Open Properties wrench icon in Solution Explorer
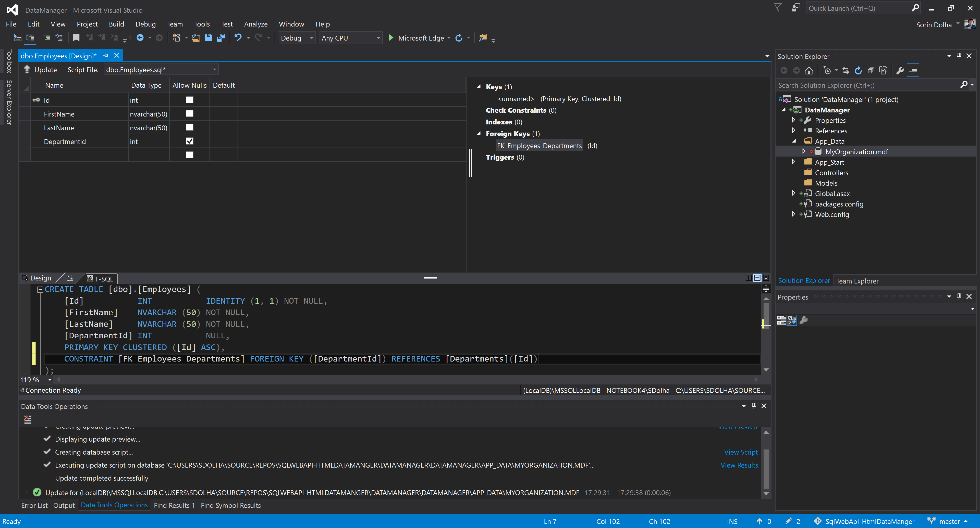This screenshot has width=980, height=528. pyautogui.click(x=900, y=71)
